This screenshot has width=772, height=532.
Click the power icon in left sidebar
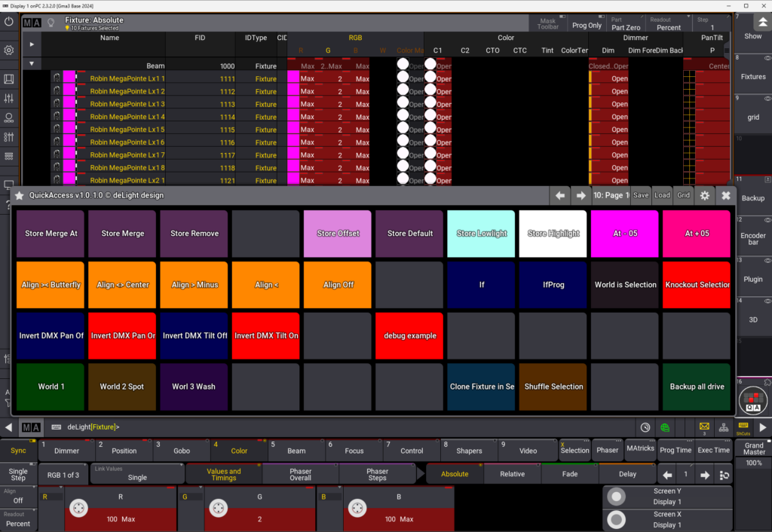click(x=9, y=22)
